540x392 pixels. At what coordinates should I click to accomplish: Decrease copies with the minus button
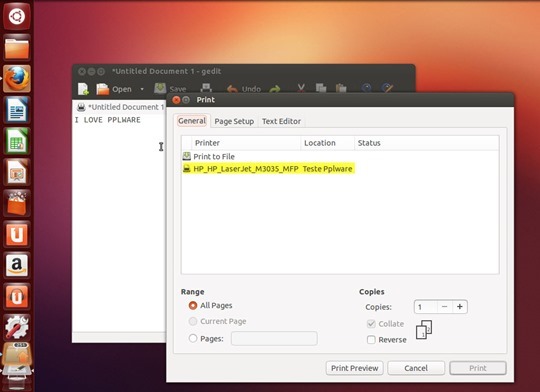point(445,307)
